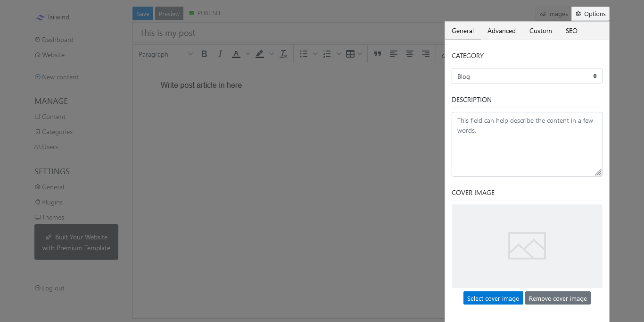This screenshot has width=644, height=322.
Task: Insert a bulleted list
Action: [304, 54]
